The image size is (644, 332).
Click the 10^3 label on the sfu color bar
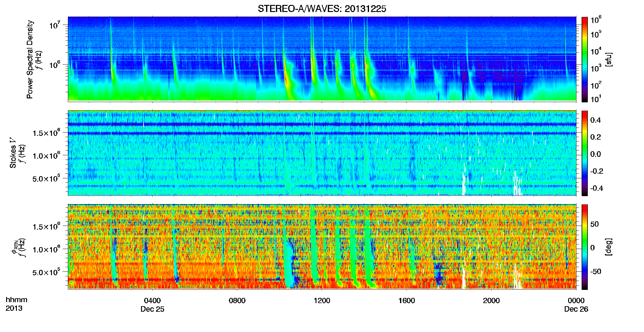click(x=596, y=68)
